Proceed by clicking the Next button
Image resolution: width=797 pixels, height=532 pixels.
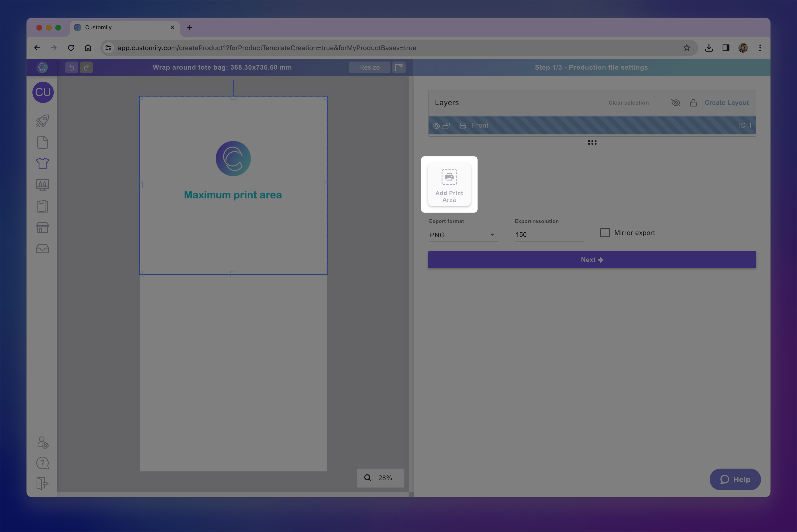tap(592, 260)
